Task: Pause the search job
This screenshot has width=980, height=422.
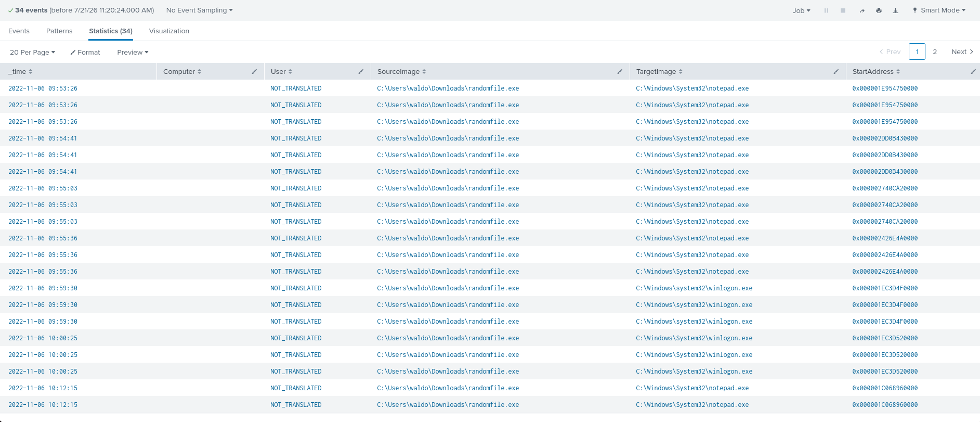Action: click(x=826, y=10)
